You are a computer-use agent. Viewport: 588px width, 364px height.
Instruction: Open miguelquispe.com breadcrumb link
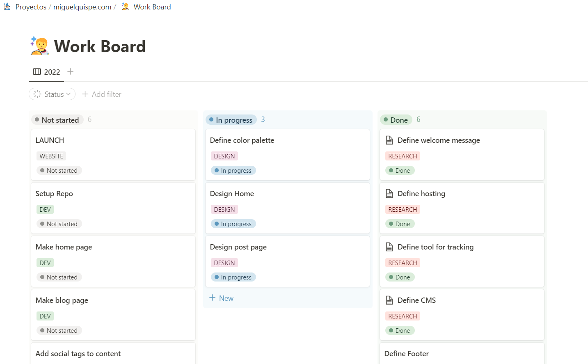pos(82,7)
